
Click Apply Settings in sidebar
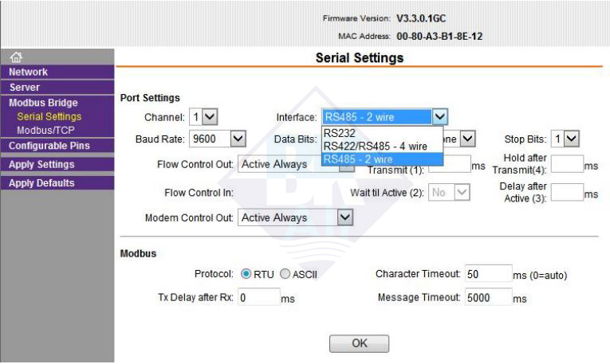[x=57, y=164]
